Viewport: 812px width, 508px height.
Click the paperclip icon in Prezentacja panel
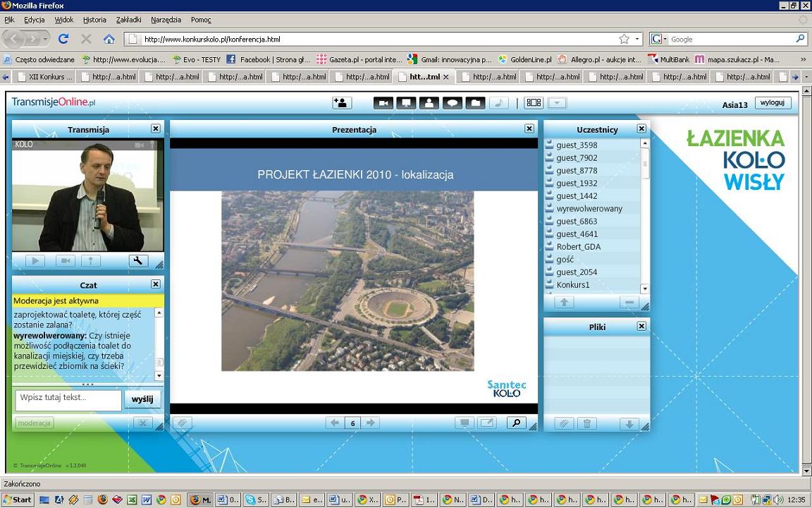(182, 423)
